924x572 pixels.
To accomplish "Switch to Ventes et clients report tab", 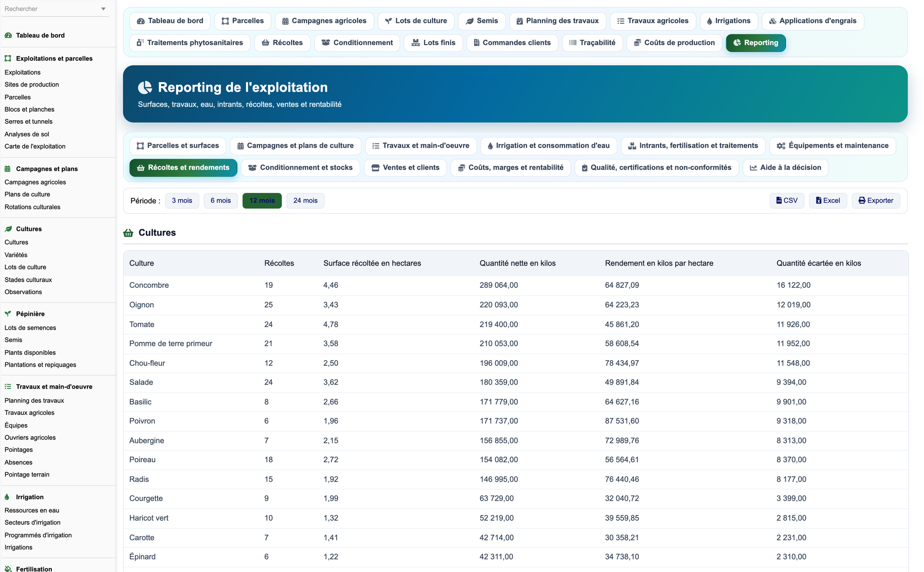I will tap(405, 168).
